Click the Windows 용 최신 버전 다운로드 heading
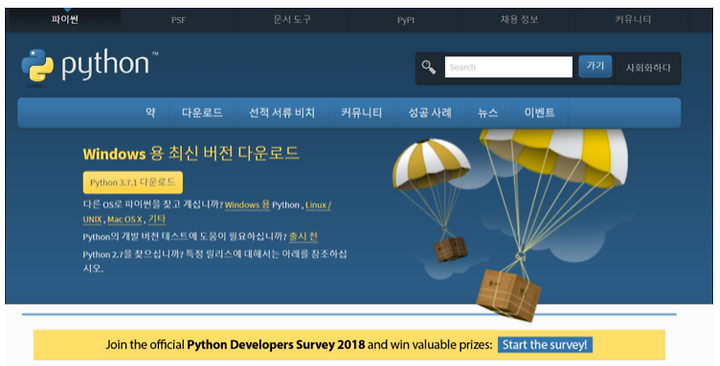 pos(191,153)
